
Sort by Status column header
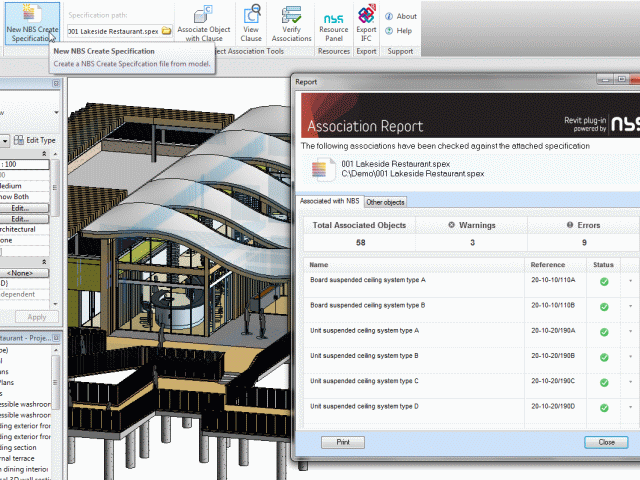coord(603,264)
